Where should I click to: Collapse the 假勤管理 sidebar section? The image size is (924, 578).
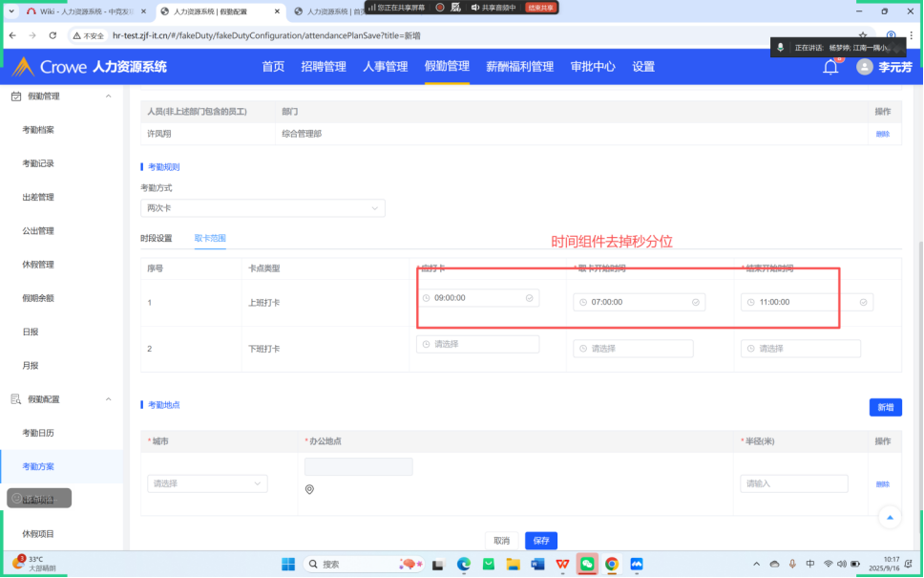[x=107, y=96]
